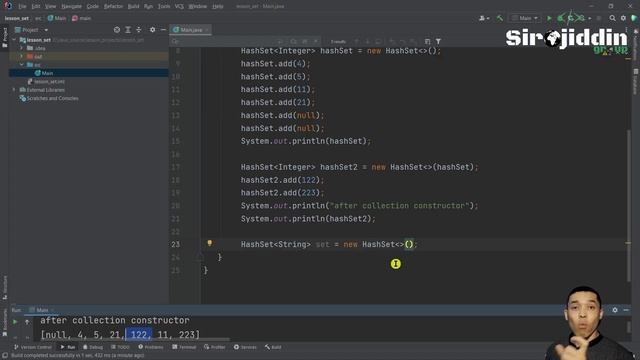Screen dimensions: 640x360
Task: Minimize the Run tool window
Action: [626, 310]
